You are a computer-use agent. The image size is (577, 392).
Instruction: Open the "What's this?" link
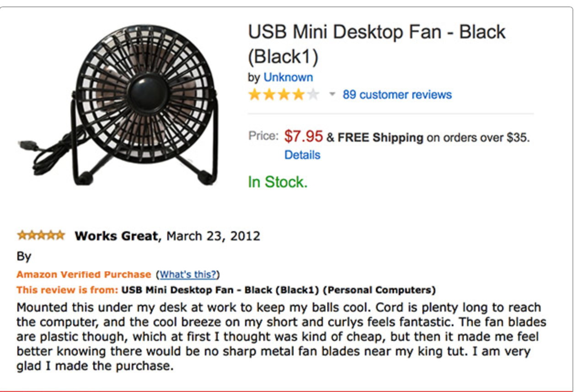coord(188,275)
